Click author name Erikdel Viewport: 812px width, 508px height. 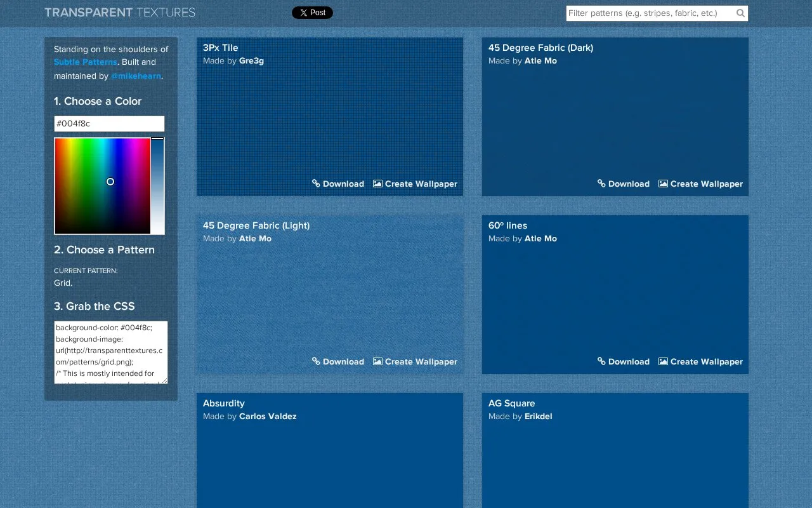539,417
